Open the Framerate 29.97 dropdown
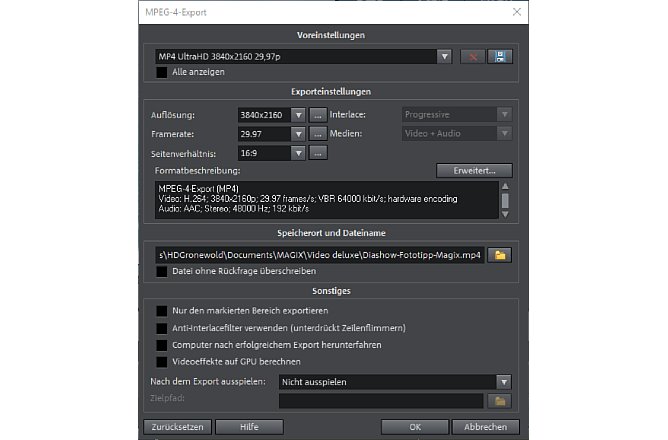This screenshot has width=668, height=440. point(297,134)
